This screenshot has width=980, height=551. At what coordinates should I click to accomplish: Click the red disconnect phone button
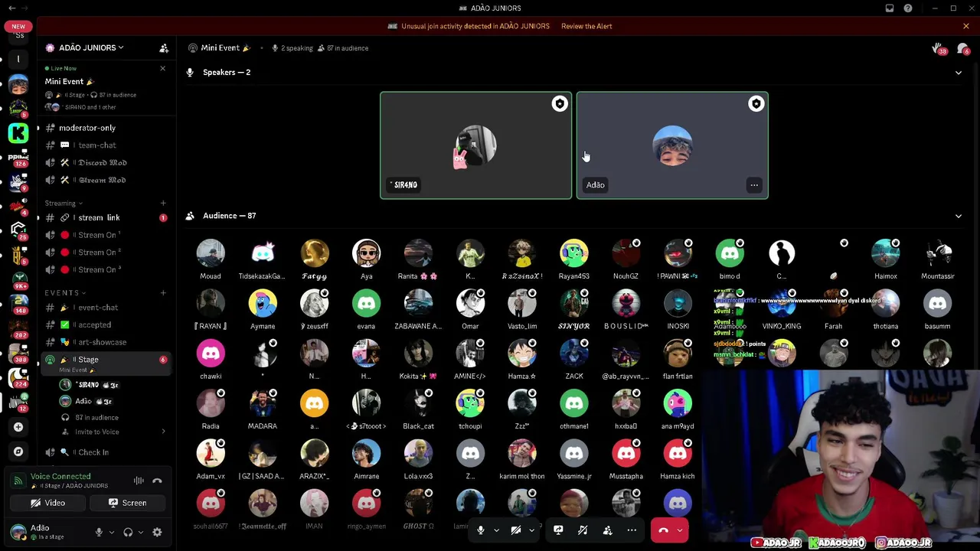pyautogui.click(x=663, y=530)
